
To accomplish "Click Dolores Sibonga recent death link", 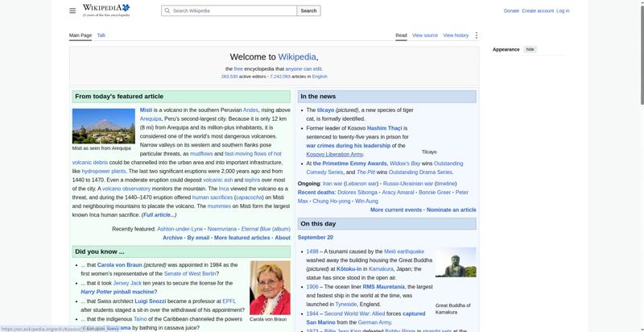I will [357, 193].
